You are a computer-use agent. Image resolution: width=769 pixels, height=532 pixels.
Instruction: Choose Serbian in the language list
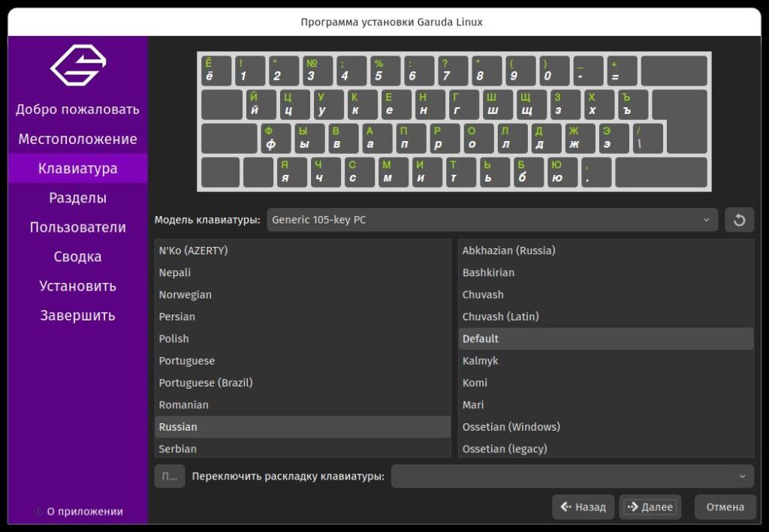303,448
